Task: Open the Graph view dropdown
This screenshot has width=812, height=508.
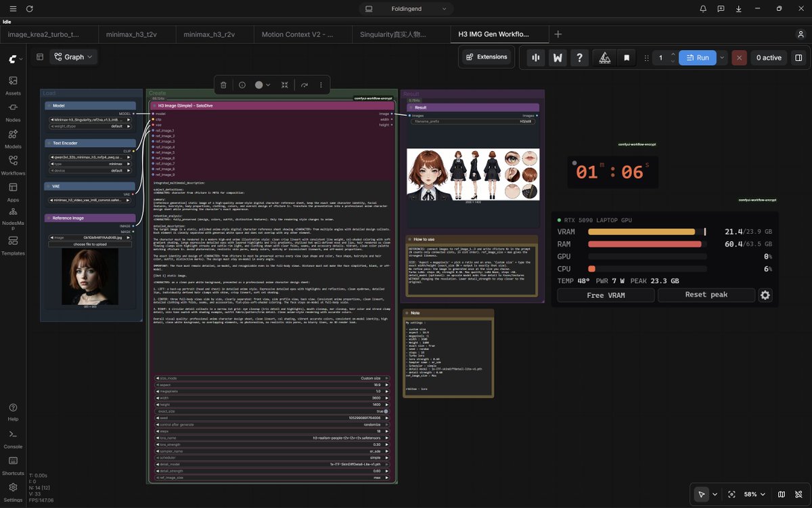Action: pyautogui.click(x=74, y=57)
